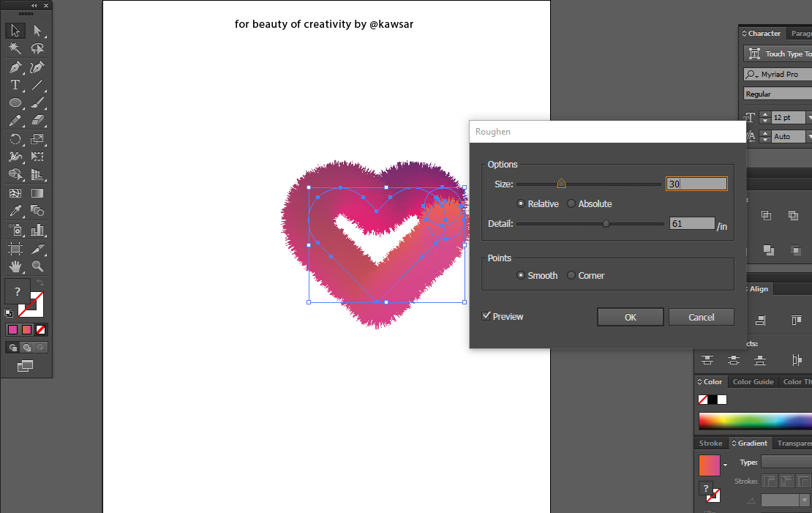Select the Column Graph tool
The image size is (812, 513).
(x=37, y=230)
